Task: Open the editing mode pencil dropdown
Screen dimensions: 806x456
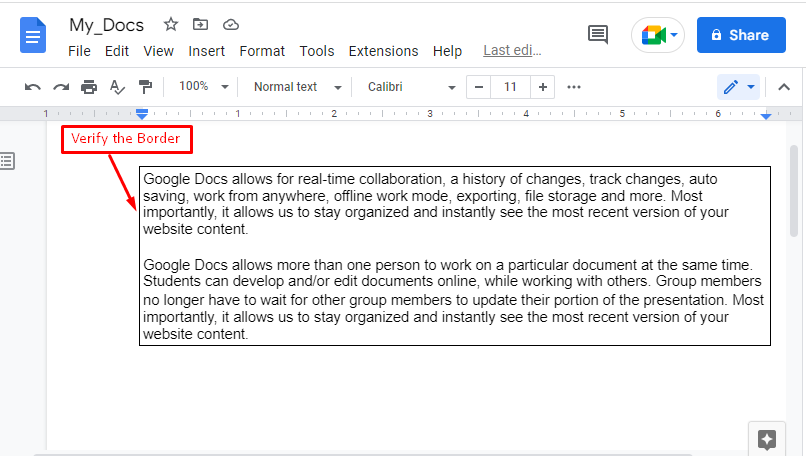Action: (x=739, y=87)
